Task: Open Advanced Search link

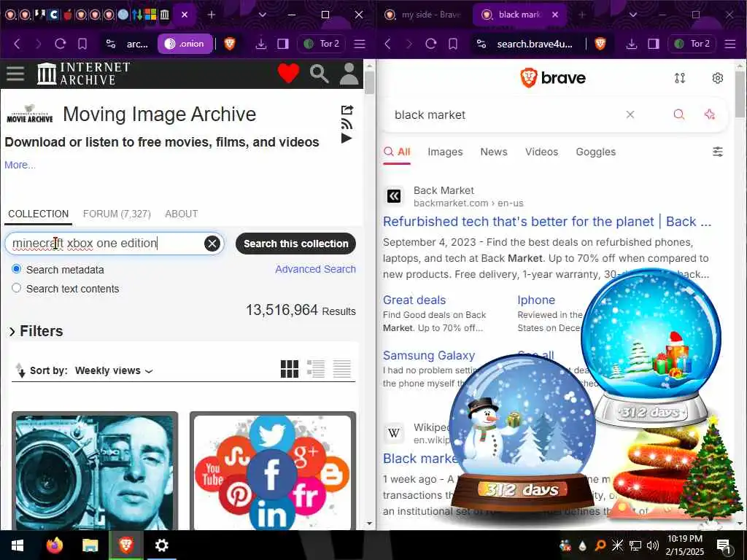Action: tap(315, 269)
